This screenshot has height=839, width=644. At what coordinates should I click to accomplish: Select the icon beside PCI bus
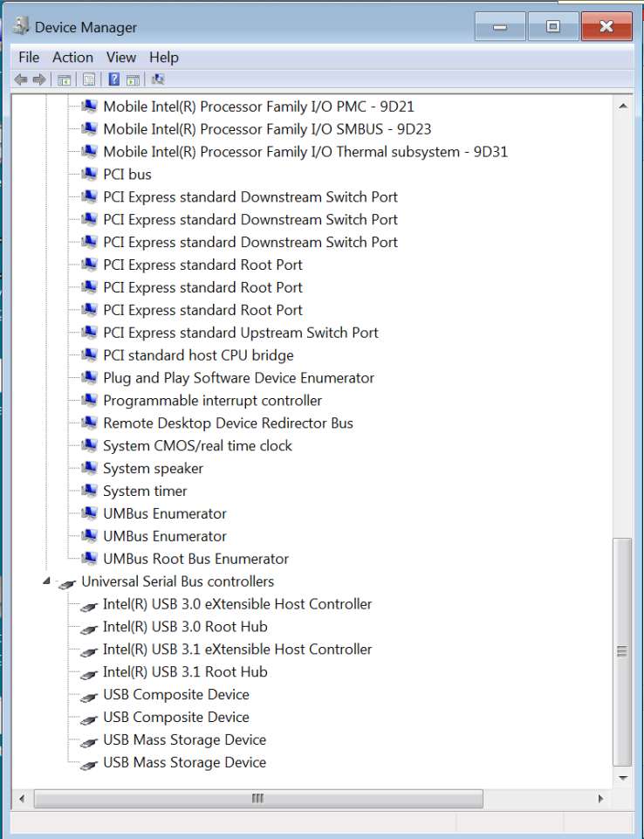pyautogui.click(x=89, y=174)
